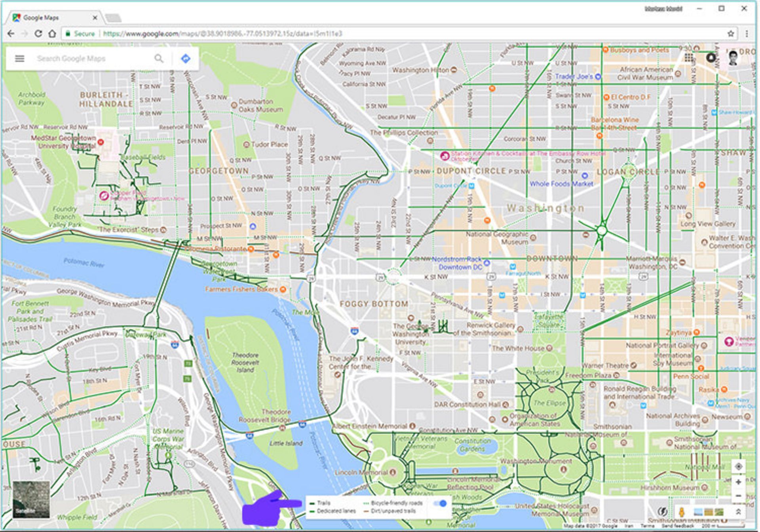The width and height of the screenshot is (760, 532).
Task: Close the Google Maps tab
Action: coord(95,18)
